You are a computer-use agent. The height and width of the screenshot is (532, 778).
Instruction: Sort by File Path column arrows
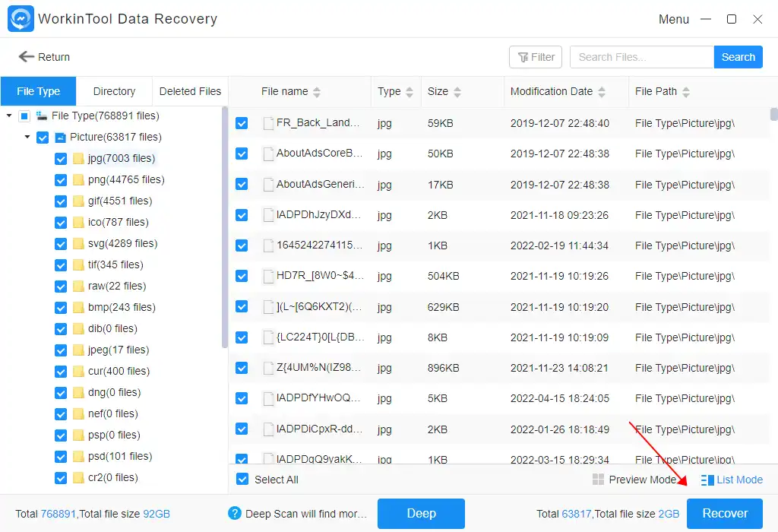(686, 92)
